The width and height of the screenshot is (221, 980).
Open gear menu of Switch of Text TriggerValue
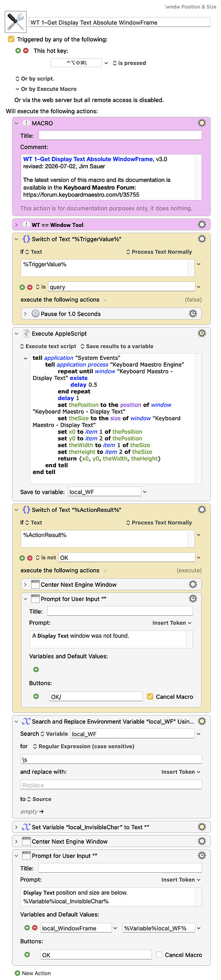[201, 239]
